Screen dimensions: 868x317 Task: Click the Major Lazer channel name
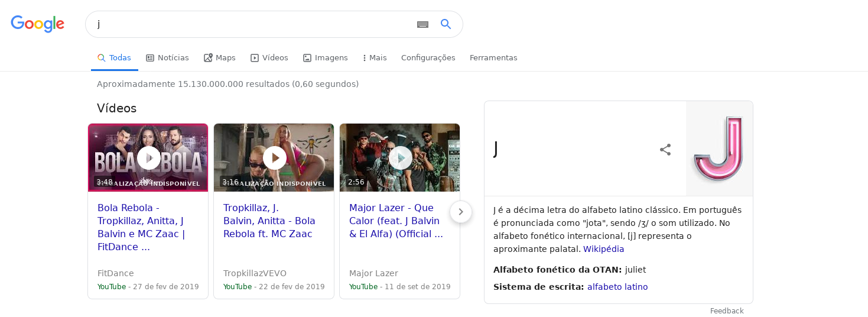point(373,273)
